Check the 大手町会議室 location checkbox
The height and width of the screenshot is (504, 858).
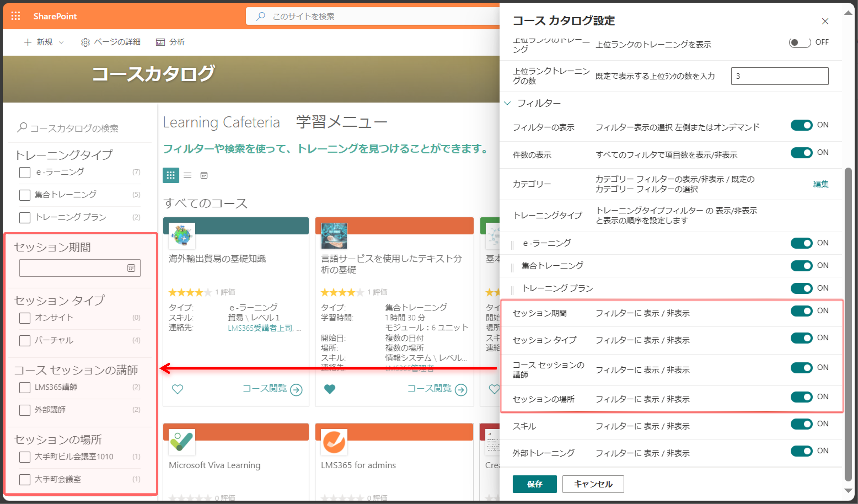tap(25, 479)
